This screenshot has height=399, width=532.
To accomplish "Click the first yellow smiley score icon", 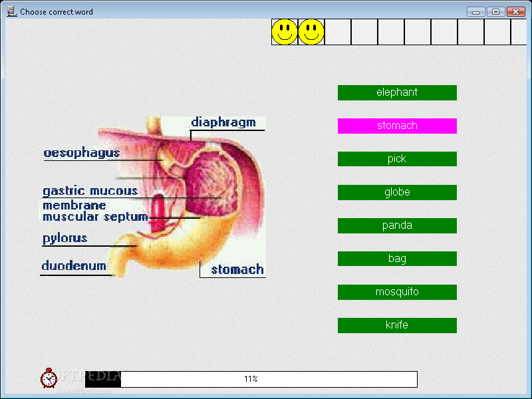I will point(285,32).
